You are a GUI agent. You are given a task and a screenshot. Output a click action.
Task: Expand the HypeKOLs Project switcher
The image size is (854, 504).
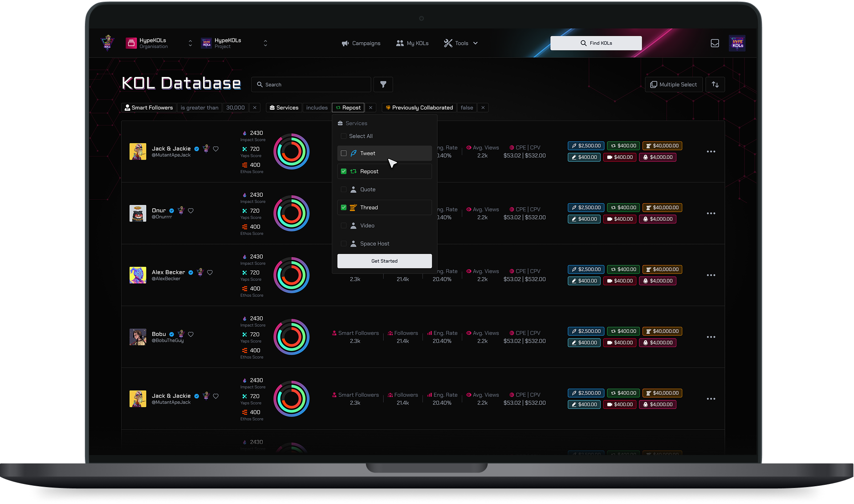[x=265, y=43]
